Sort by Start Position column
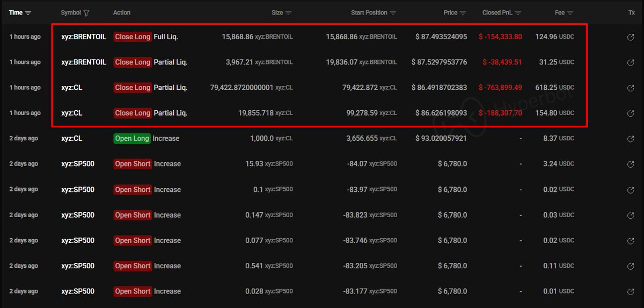Screen dimensions: 644x308 tap(393, 13)
